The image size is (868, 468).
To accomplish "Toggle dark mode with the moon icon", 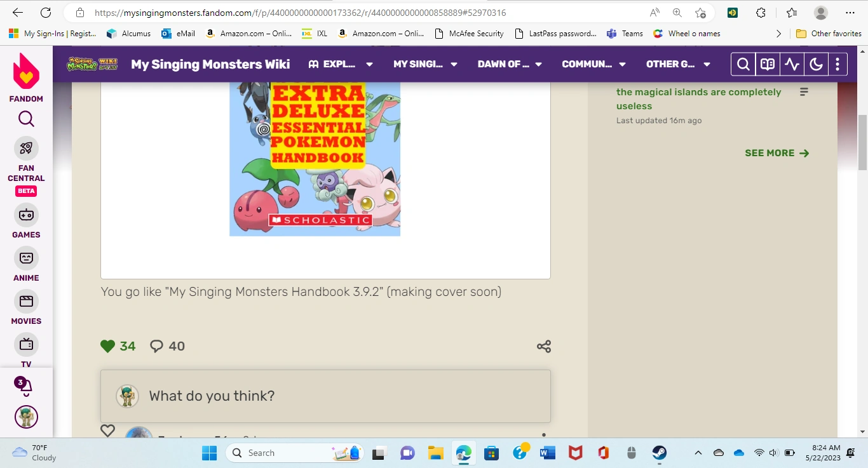I will (x=816, y=64).
